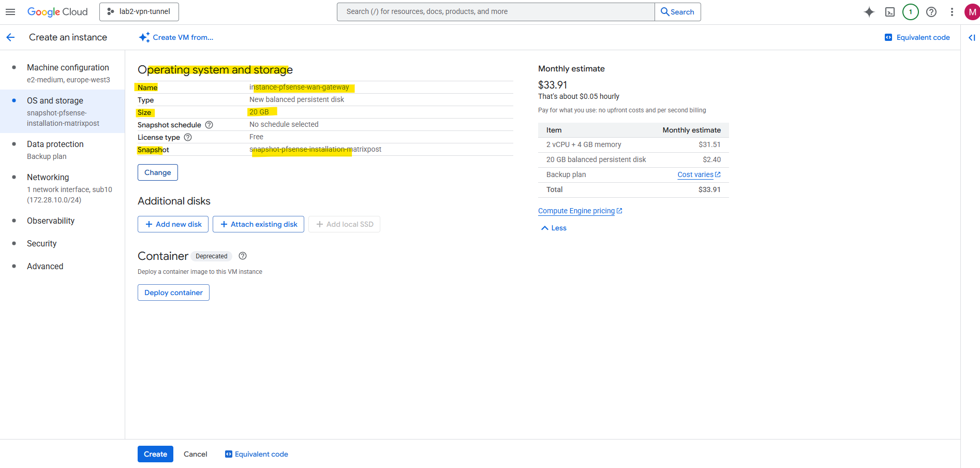980x468 pixels.
Task: Open the help question mark icon
Action: (x=931, y=12)
